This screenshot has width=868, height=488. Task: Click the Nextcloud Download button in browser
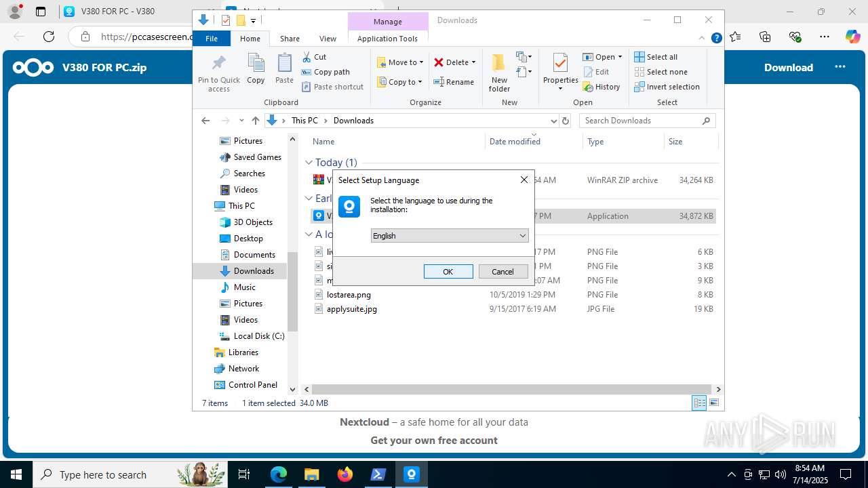point(789,67)
